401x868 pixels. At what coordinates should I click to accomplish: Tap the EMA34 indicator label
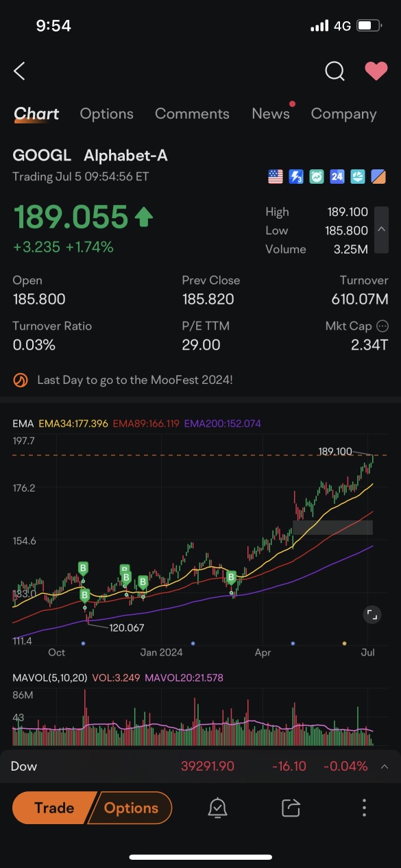click(x=73, y=424)
